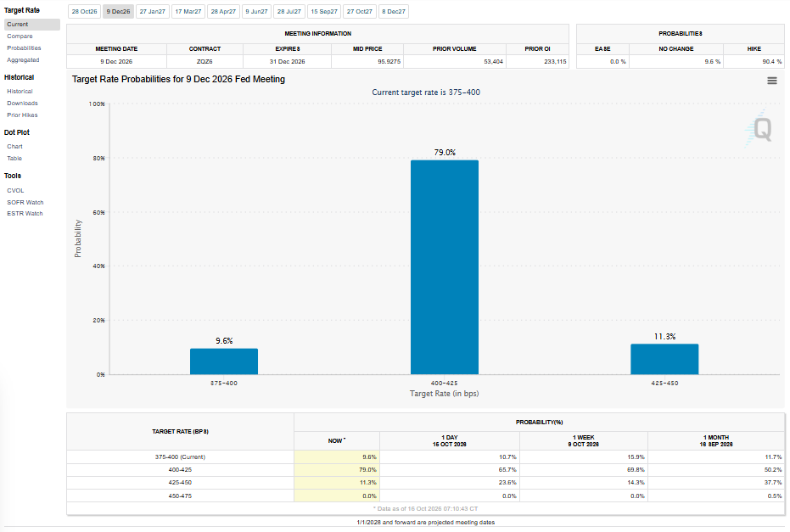The height and width of the screenshot is (532, 790).
Task: Select the 9 Dec26 meeting tab
Action: (119, 12)
